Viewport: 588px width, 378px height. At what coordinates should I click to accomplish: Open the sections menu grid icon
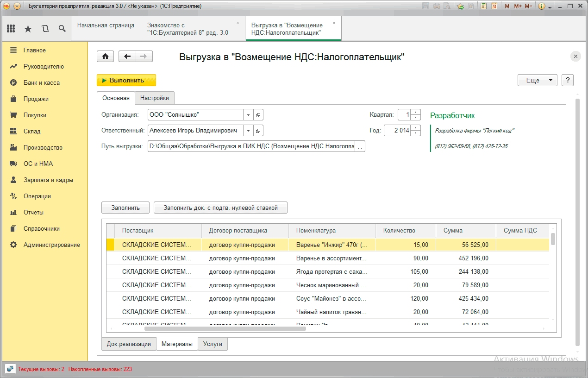pyautogui.click(x=11, y=29)
